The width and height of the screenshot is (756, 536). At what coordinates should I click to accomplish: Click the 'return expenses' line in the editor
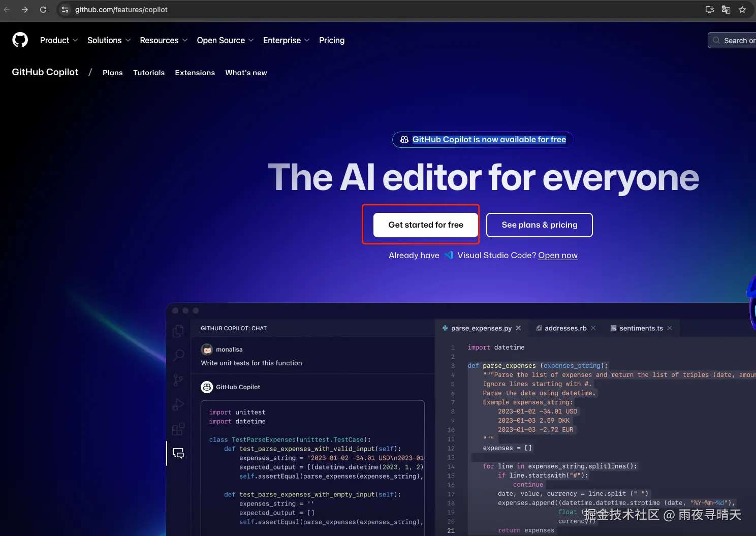[526, 530]
